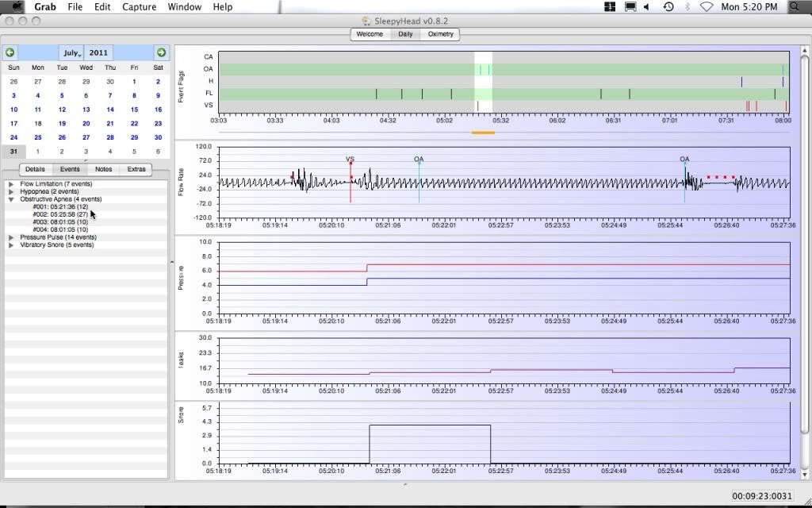812x508 pixels.
Task: Select July 31 in the calendar
Action: tap(13, 152)
